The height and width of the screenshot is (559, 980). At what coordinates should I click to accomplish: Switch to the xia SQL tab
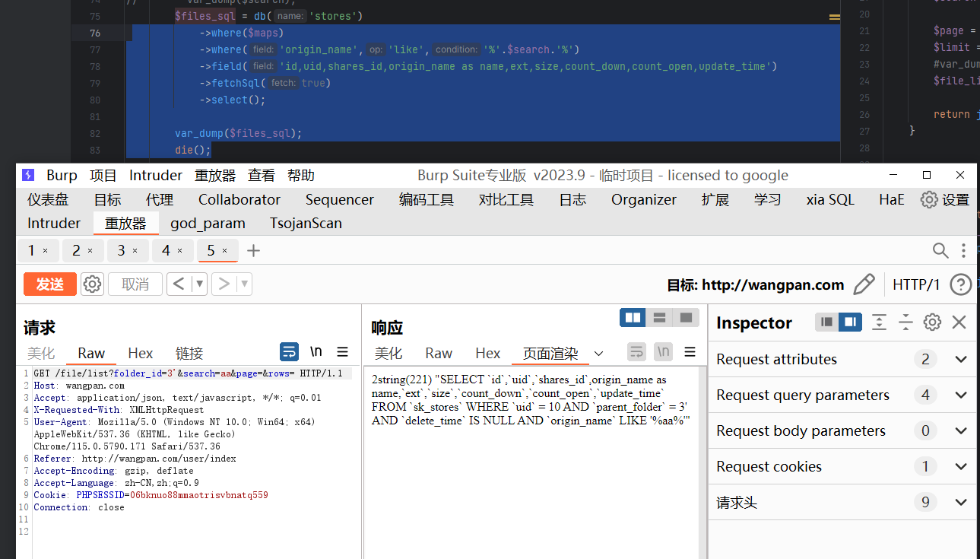(830, 199)
